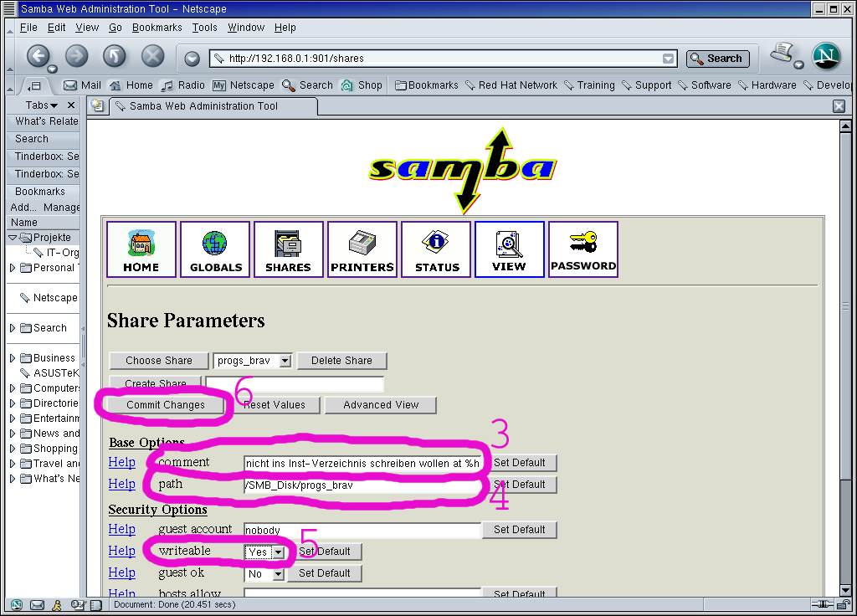This screenshot has width=857, height=616.
Task: Click into the path text field
Action: [x=362, y=485]
